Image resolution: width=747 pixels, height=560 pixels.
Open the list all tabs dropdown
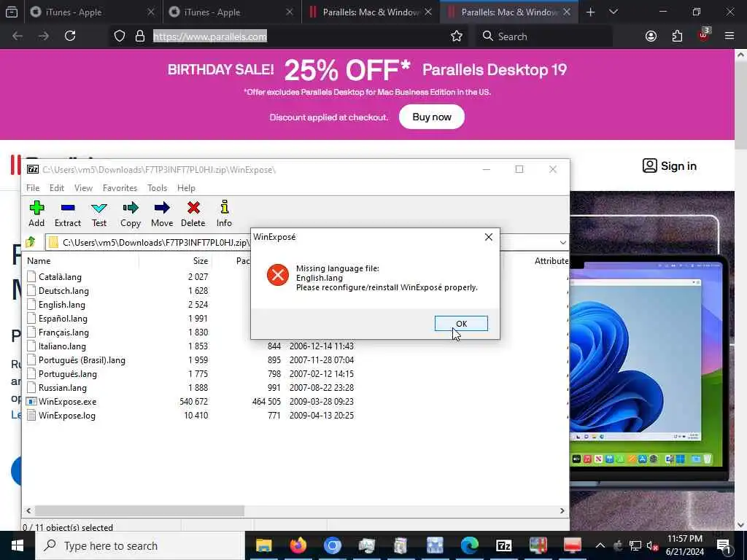[x=614, y=12]
